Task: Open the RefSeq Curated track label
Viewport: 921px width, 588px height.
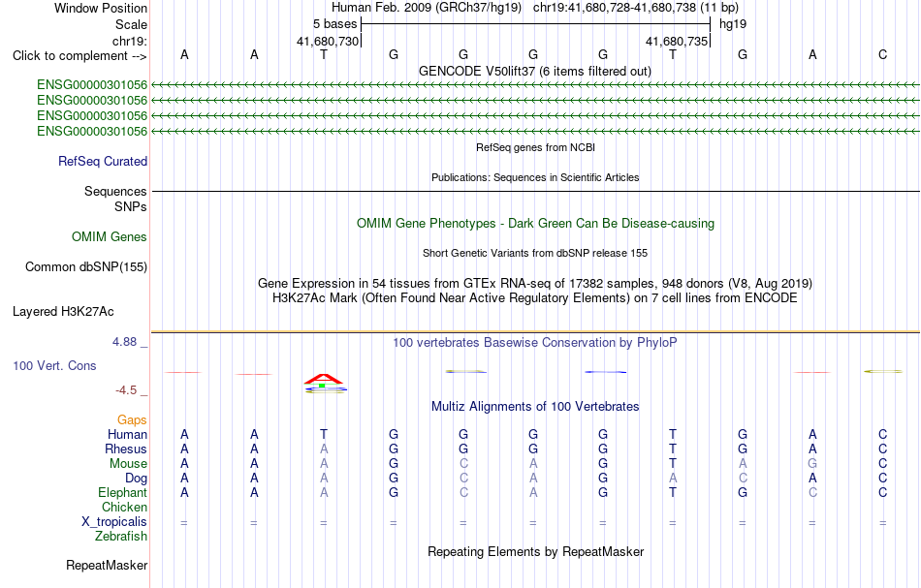Action: tap(102, 162)
